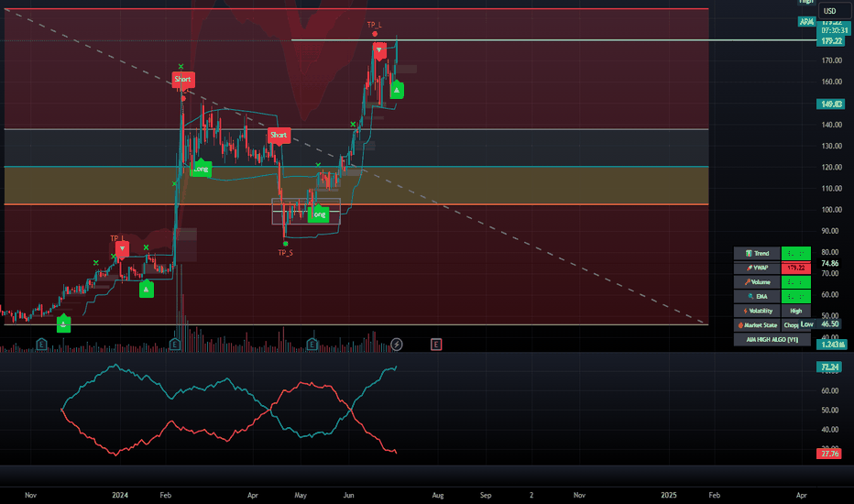Click the Sep time axis label
The width and height of the screenshot is (854, 504).
pyautogui.click(x=486, y=495)
